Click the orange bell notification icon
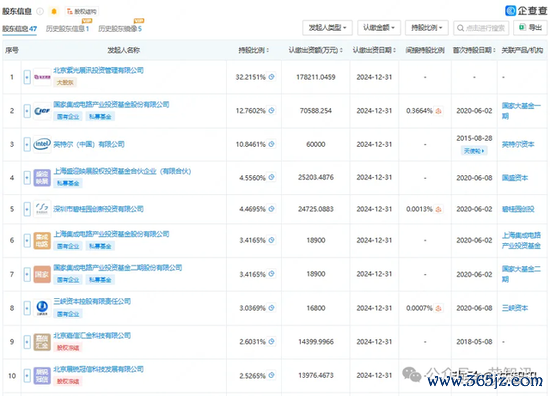550x396 pixels. tap(54, 12)
